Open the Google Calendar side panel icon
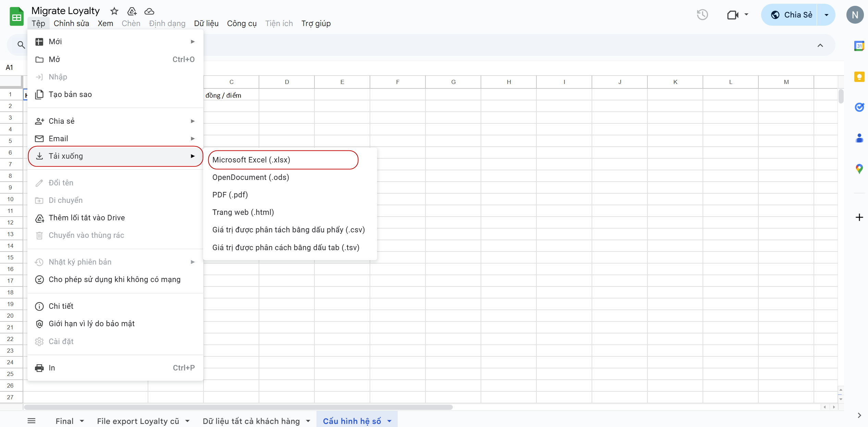The height and width of the screenshot is (427, 868). pyautogui.click(x=859, y=46)
